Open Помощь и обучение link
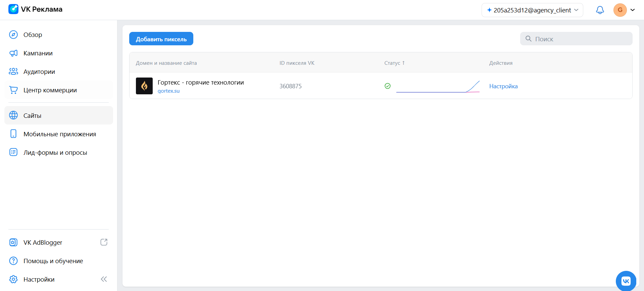Image resolution: width=644 pixels, height=291 pixels. (x=59, y=261)
